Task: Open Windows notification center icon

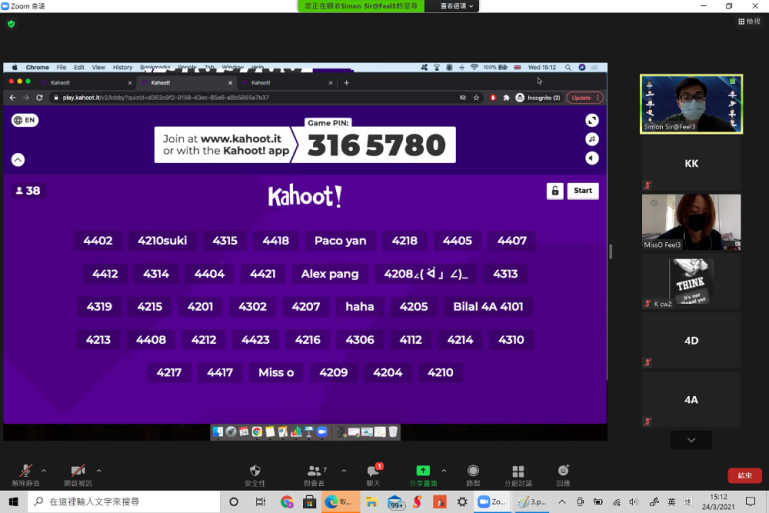Action: click(x=750, y=502)
